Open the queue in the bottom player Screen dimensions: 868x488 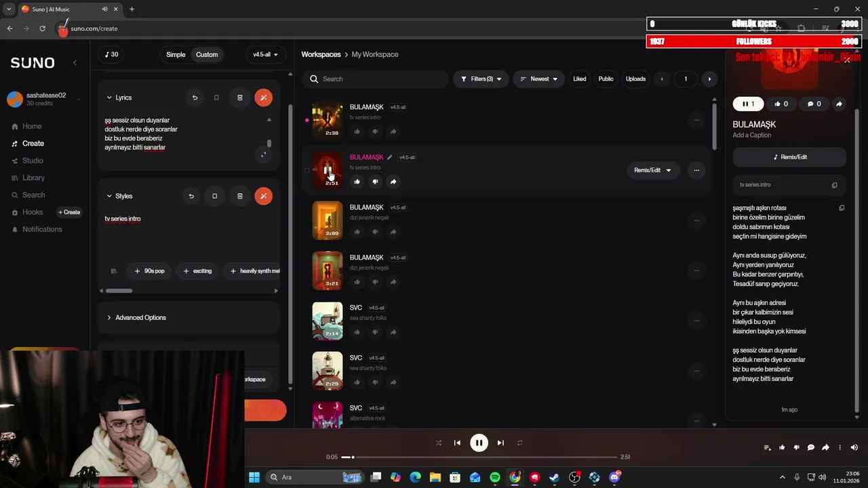coord(767,447)
